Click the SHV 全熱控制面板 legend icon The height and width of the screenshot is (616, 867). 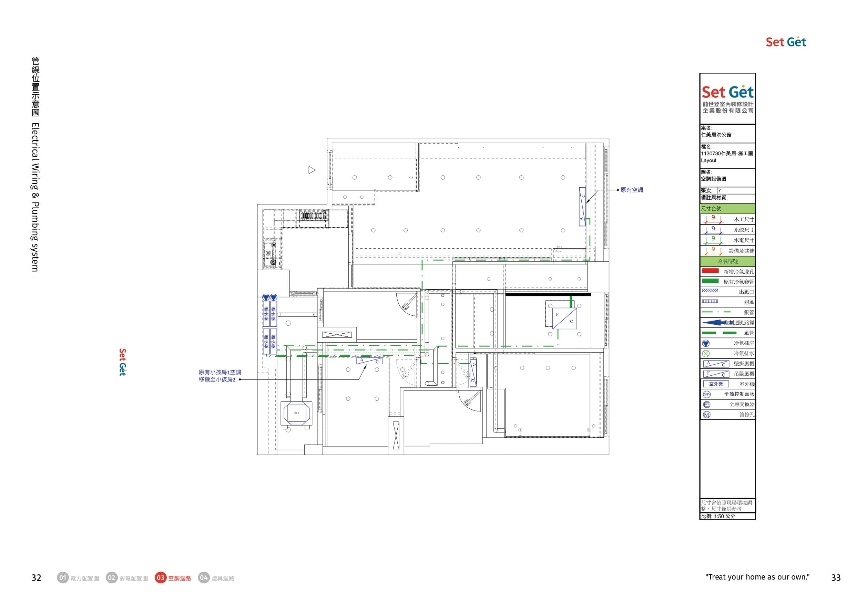click(x=706, y=394)
